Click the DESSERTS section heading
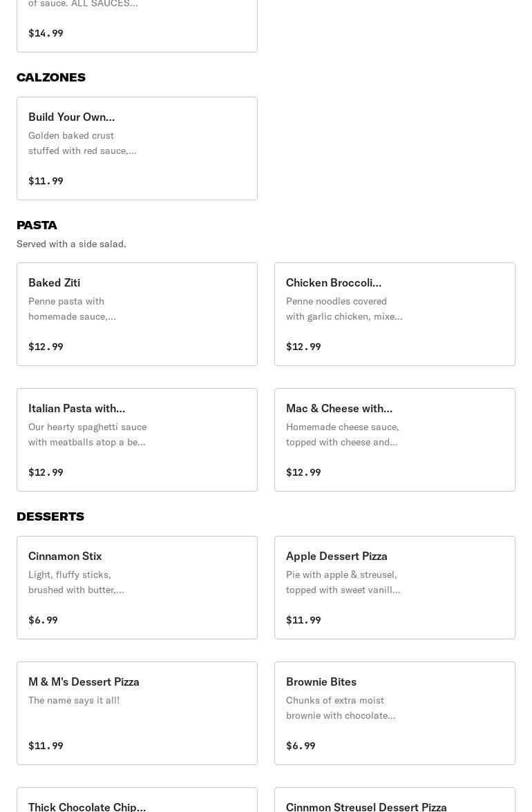This screenshot has width=532, height=812. pyautogui.click(x=50, y=516)
